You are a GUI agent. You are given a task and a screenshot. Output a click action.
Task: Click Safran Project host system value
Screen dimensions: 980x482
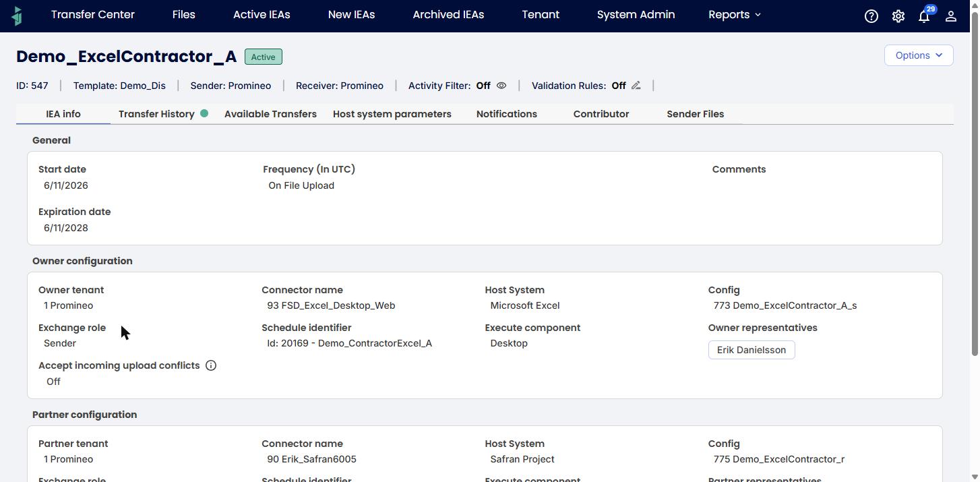[522, 459]
